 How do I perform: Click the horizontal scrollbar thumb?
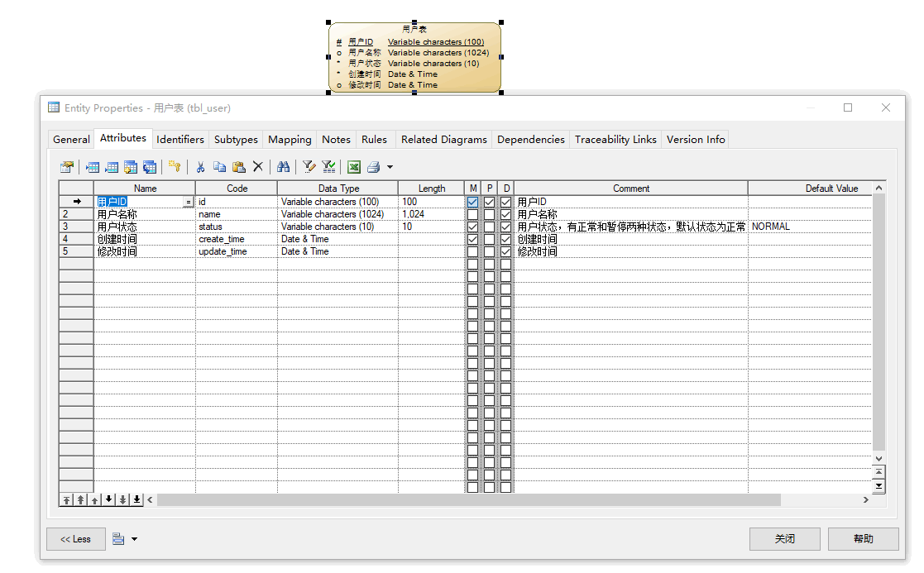pos(468,500)
